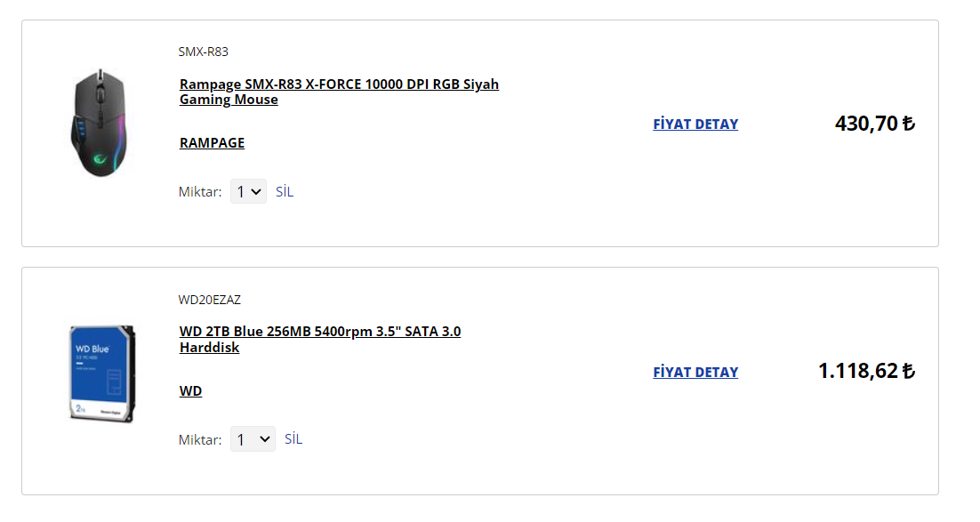Visit the RAMPAGE brand link
980x522 pixels.
coord(212,142)
